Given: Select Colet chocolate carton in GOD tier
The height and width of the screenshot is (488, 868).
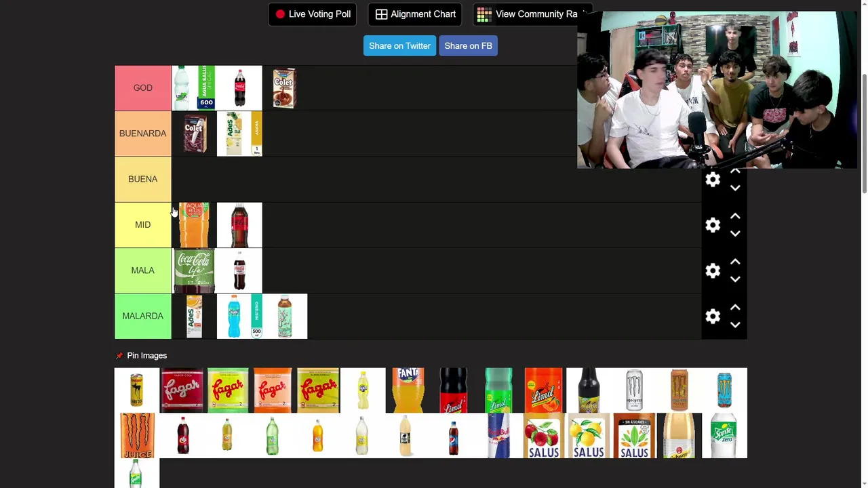Looking at the screenshot, I should point(284,88).
